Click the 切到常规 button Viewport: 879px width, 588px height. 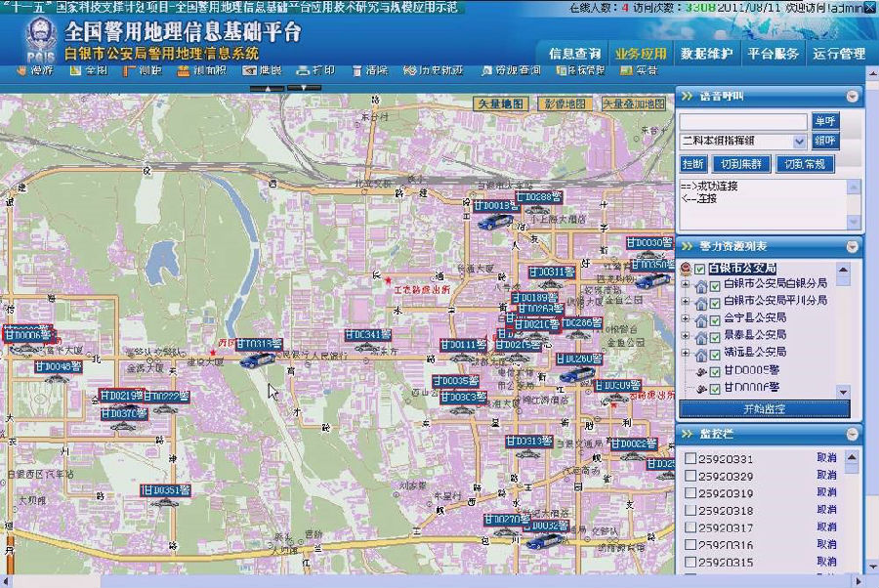tap(805, 164)
